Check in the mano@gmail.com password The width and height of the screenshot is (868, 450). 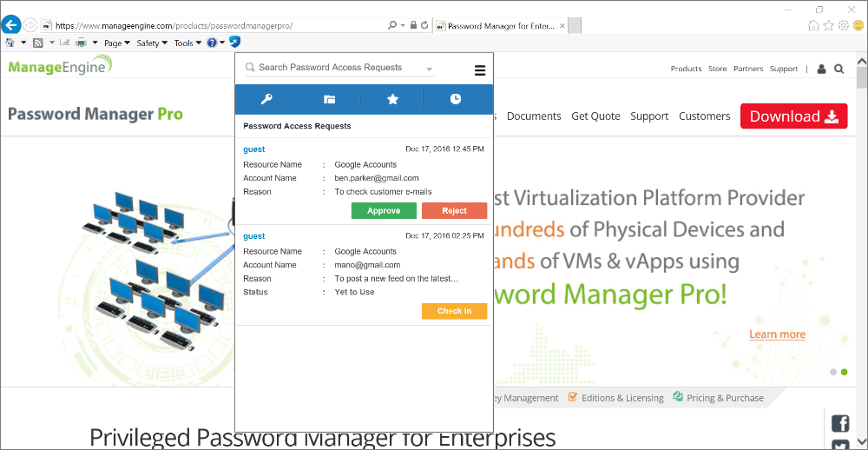[x=455, y=311]
